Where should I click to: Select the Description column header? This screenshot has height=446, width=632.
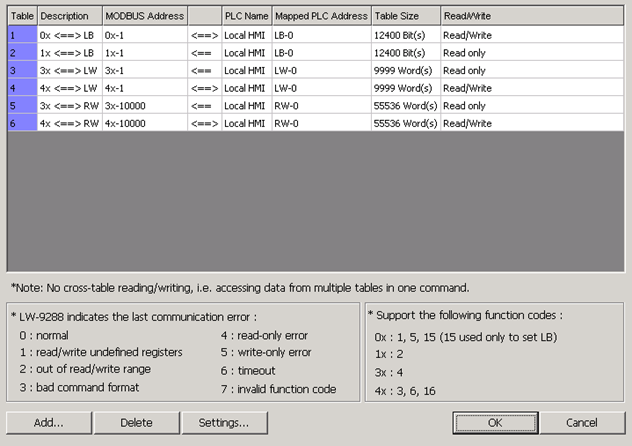click(x=70, y=16)
